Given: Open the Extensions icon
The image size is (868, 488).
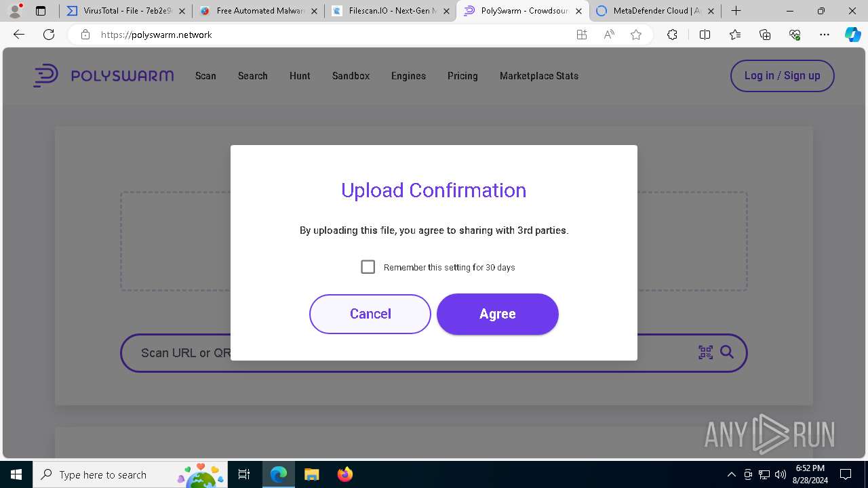Looking at the screenshot, I should [672, 35].
